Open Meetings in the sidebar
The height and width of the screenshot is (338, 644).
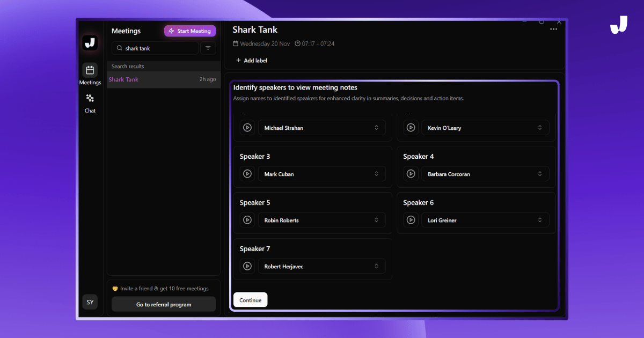[90, 75]
